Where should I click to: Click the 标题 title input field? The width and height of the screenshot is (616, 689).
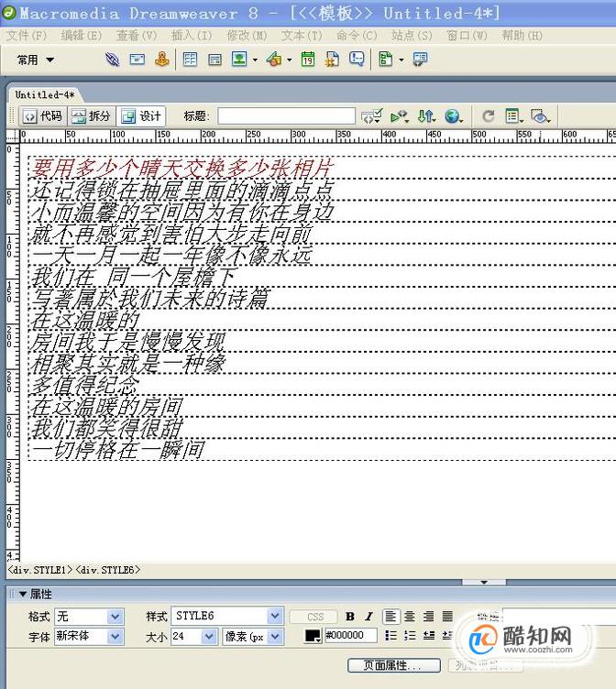286,116
